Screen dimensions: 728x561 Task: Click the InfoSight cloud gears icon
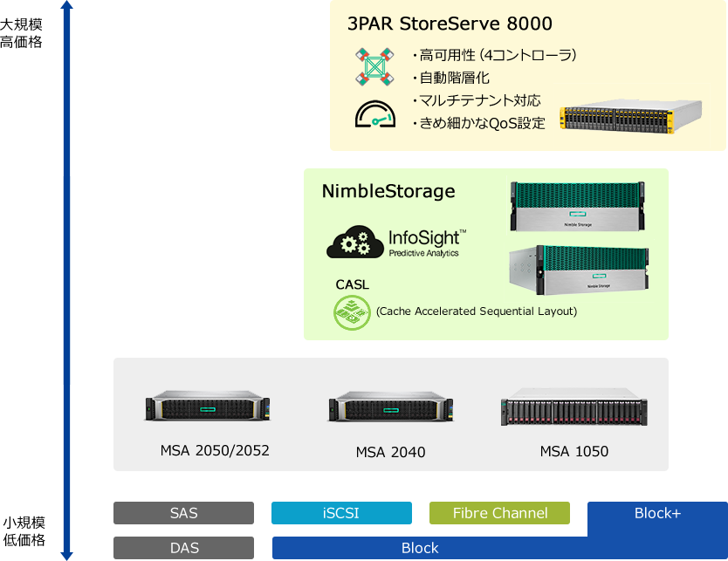pyautogui.click(x=355, y=242)
